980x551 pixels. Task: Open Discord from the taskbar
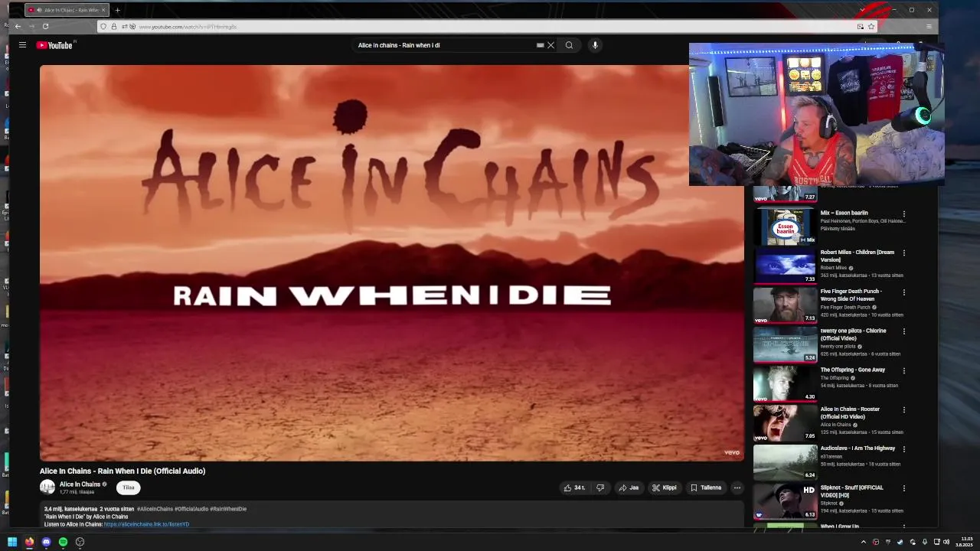(x=46, y=542)
